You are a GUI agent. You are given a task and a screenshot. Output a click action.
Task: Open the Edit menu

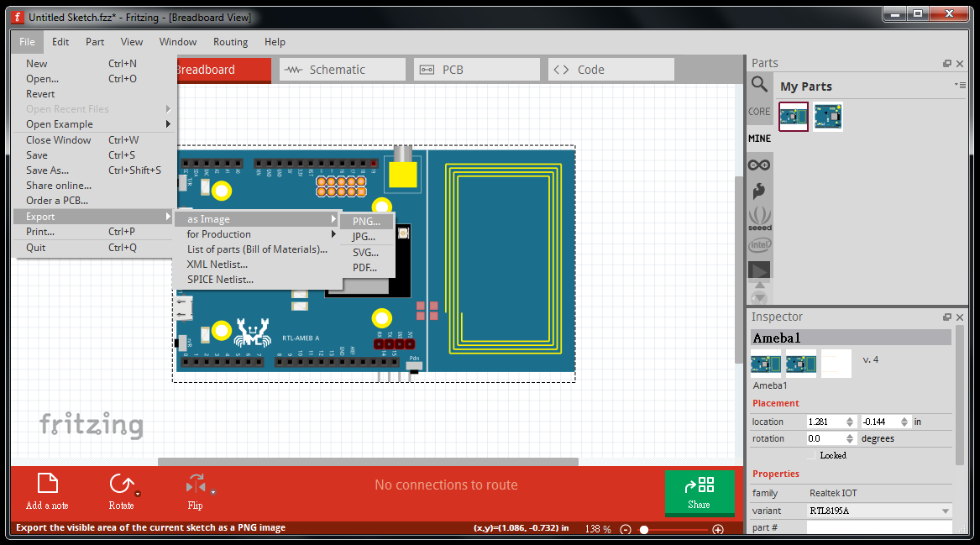[x=60, y=42]
